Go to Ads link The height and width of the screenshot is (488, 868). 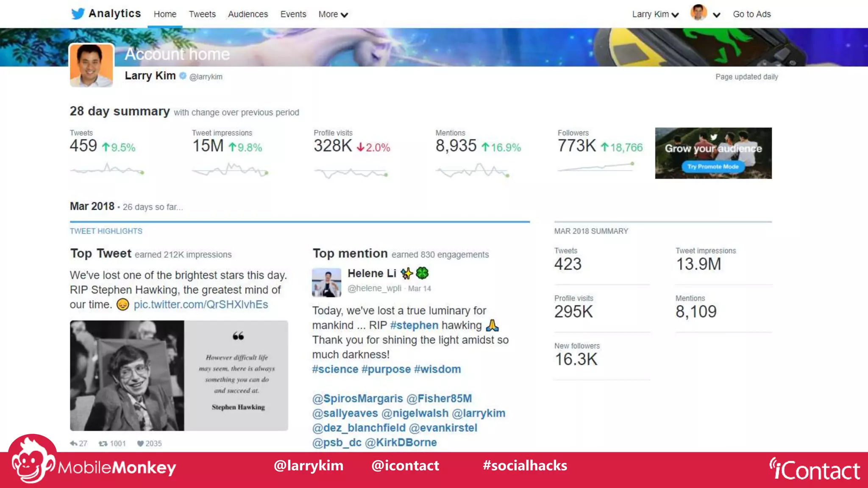point(752,14)
